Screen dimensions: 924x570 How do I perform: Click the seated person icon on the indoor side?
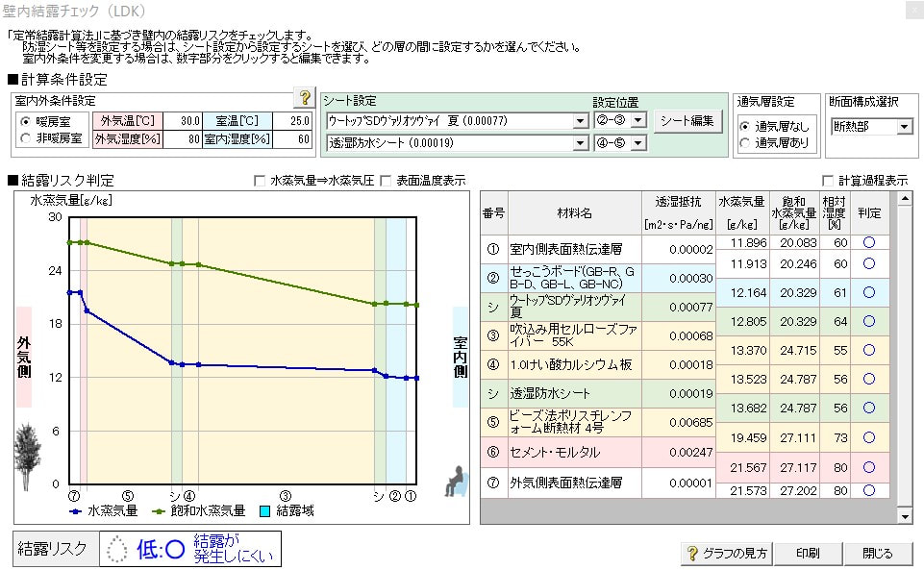coord(456,481)
